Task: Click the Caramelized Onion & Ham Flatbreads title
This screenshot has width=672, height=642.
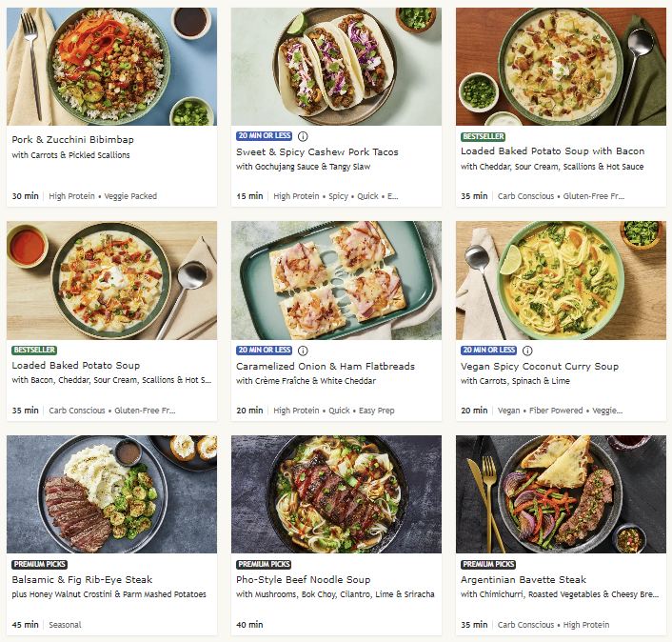Action: point(325,366)
